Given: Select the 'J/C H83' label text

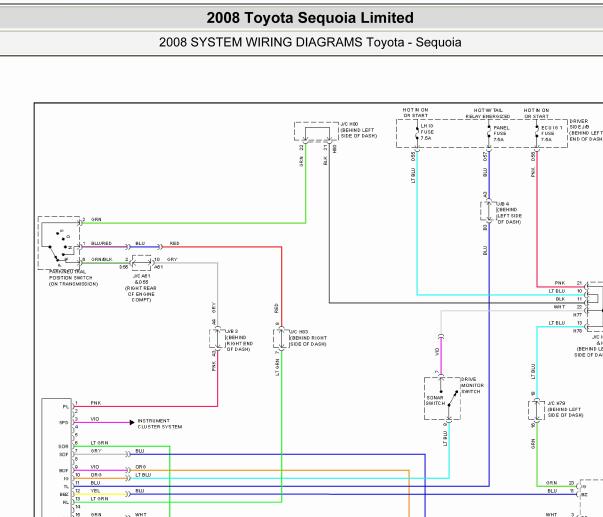Looking at the screenshot, I should point(299,332).
